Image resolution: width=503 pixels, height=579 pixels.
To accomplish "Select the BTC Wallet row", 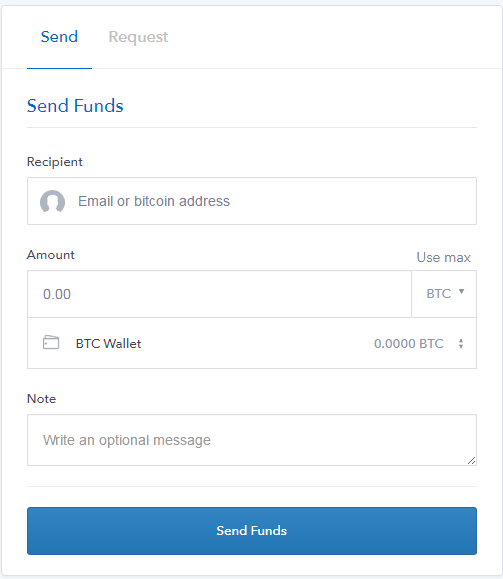I will coord(252,343).
